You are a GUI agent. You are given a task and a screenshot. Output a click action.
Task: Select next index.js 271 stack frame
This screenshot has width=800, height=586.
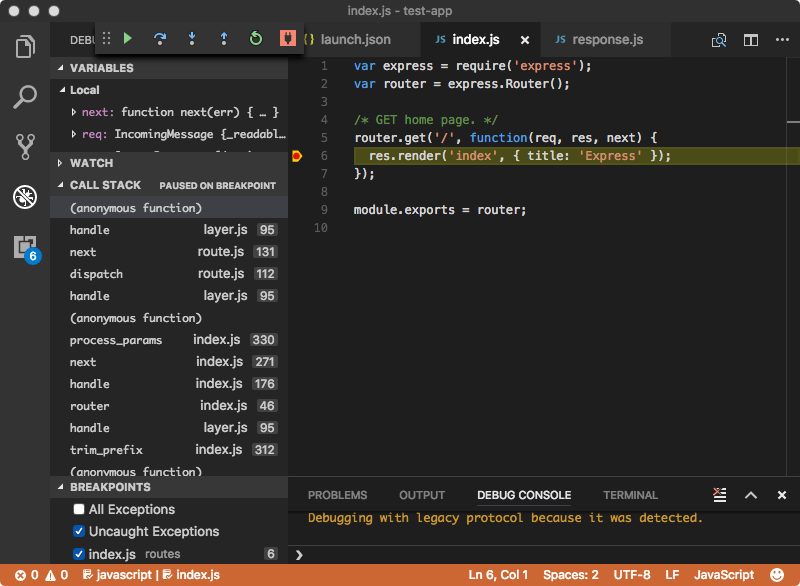(x=169, y=362)
